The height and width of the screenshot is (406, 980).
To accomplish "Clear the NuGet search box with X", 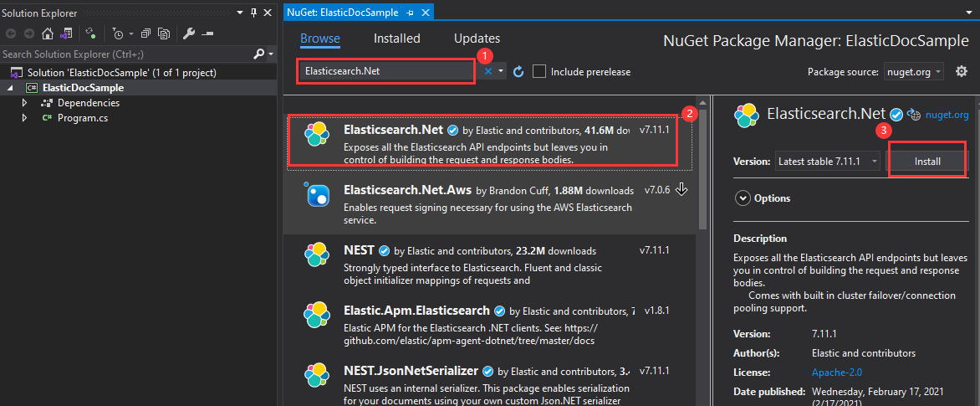I will tap(488, 71).
